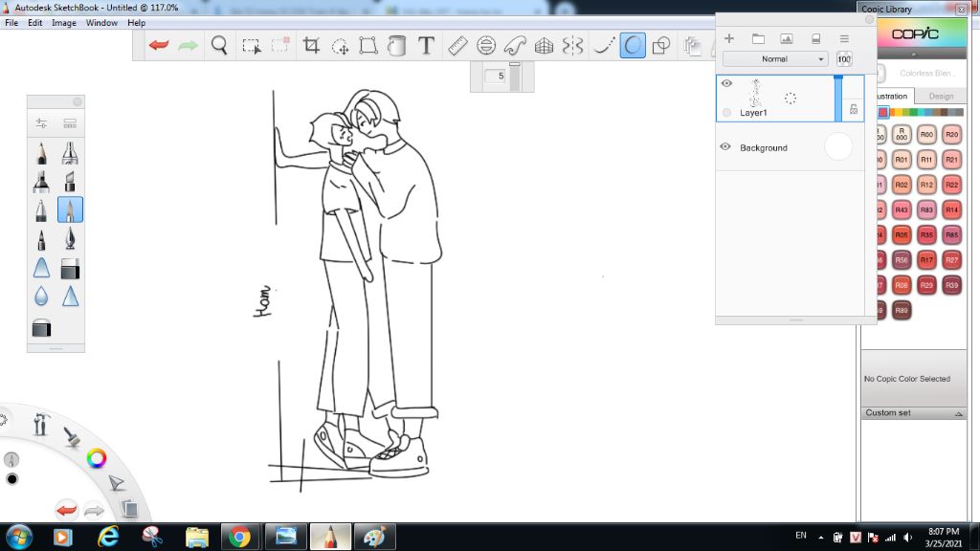Open the Draw Styles shapes tool
980x551 pixels.
pyautogui.click(x=660, y=46)
